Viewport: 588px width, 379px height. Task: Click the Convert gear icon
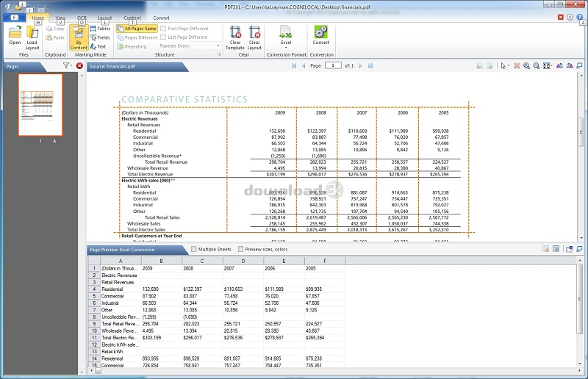(x=320, y=32)
